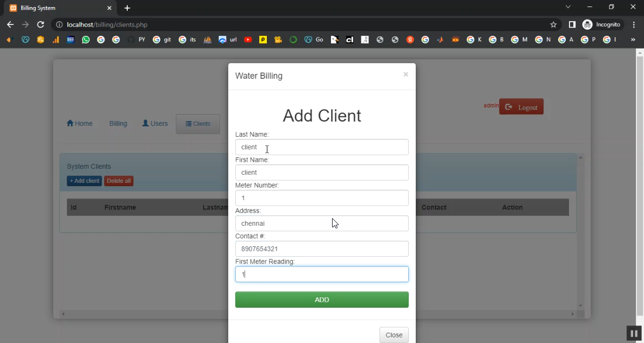Open the Google 'A' bookmark

tap(566, 40)
